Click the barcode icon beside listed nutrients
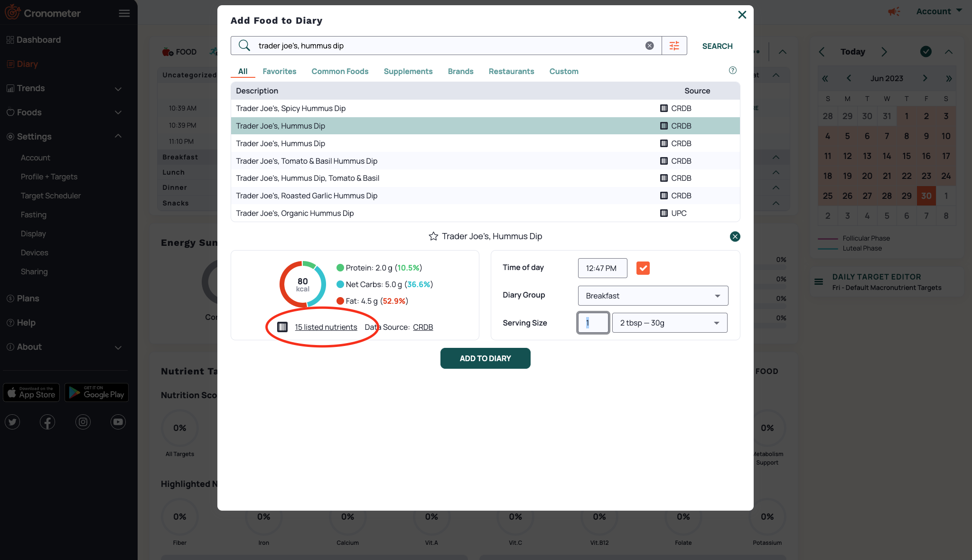Screen dimensions: 972x560 [282, 327]
